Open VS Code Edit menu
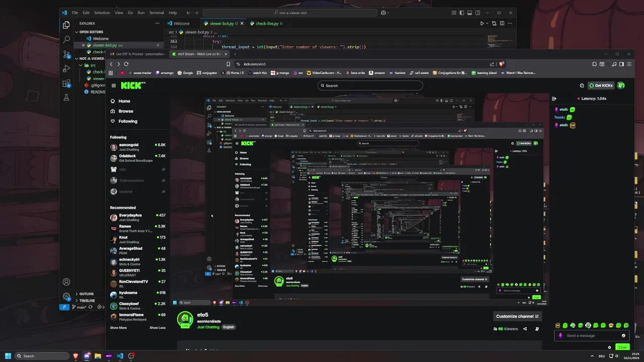The height and width of the screenshot is (362, 644). [86, 13]
